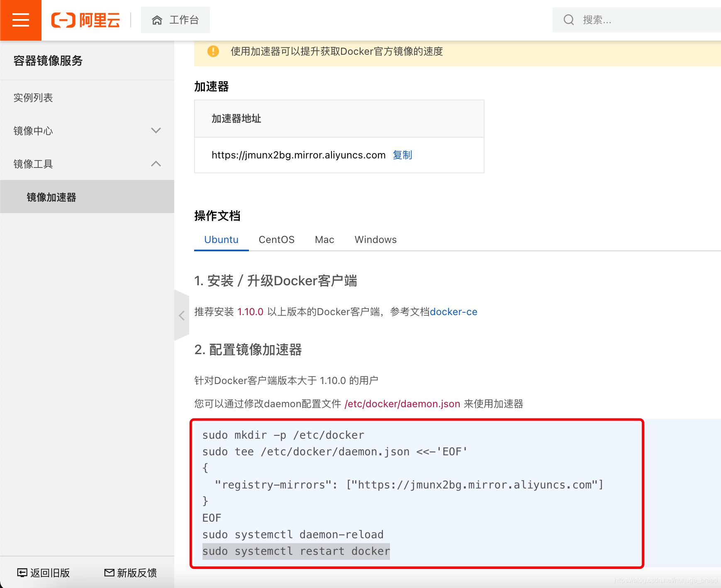Switch to the CentOS tab
721x588 pixels.
pos(277,240)
